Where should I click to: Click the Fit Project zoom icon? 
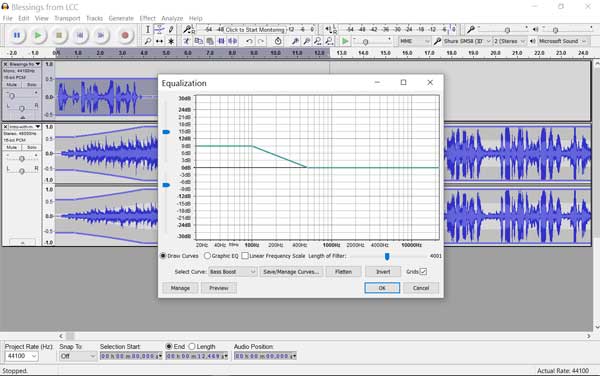point(329,41)
